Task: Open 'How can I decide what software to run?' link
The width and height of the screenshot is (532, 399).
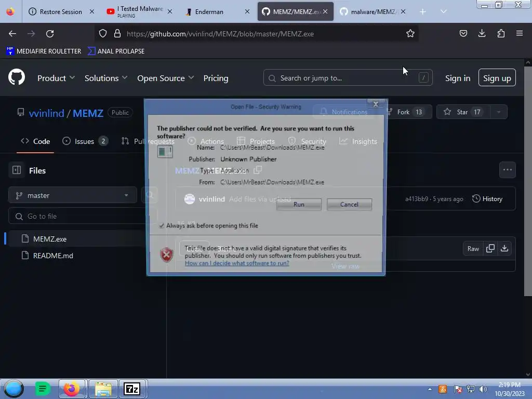Action: point(237,263)
